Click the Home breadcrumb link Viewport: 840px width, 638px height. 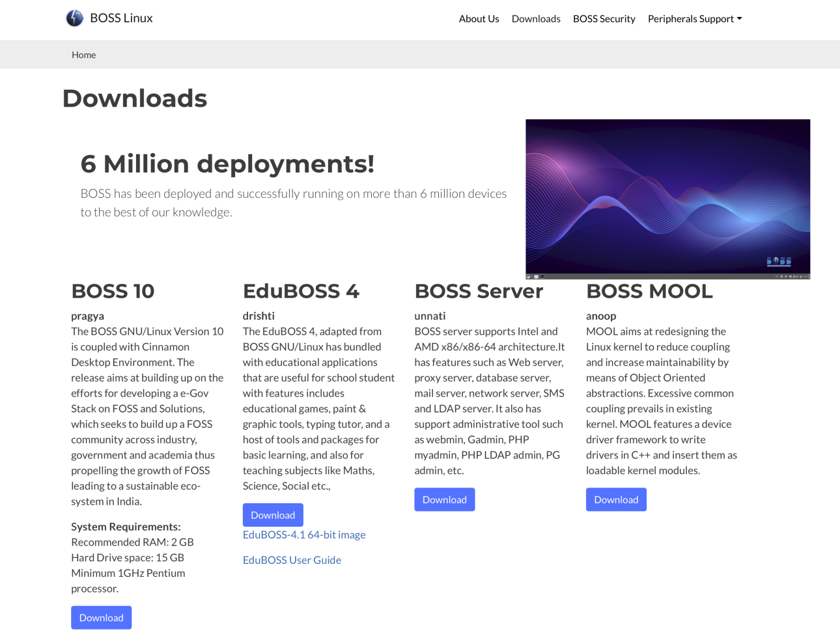point(83,55)
